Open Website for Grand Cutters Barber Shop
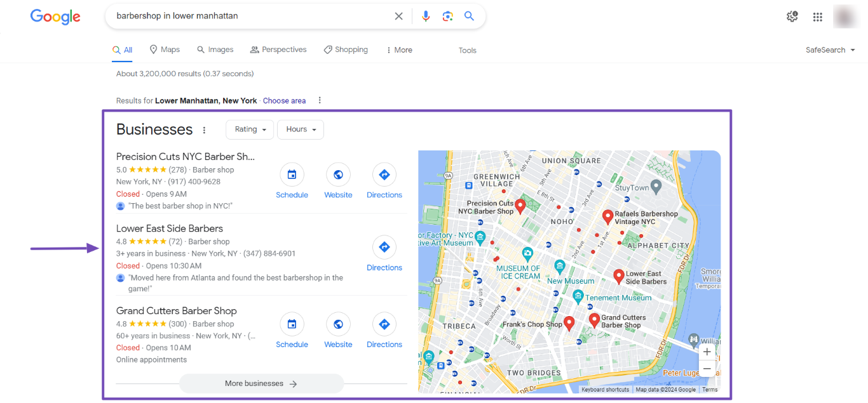 pyautogui.click(x=338, y=325)
